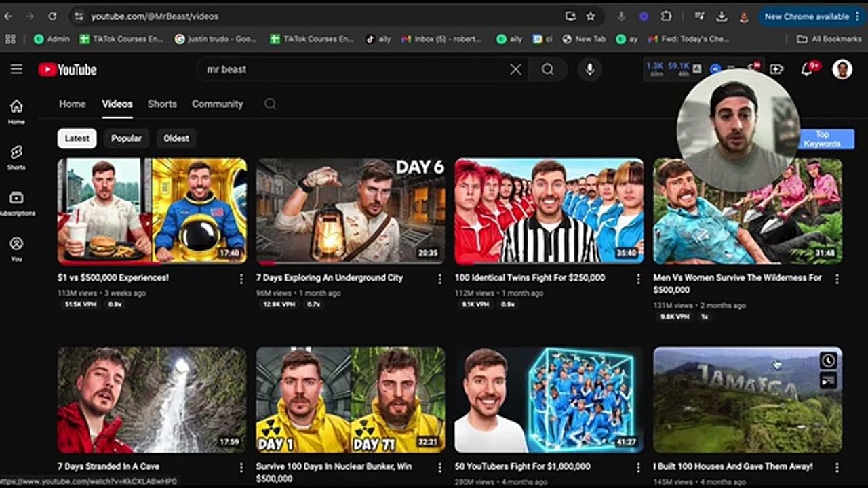Bookmark this page with the star icon
This screenshot has width=868, height=488.
[x=591, y=16]
